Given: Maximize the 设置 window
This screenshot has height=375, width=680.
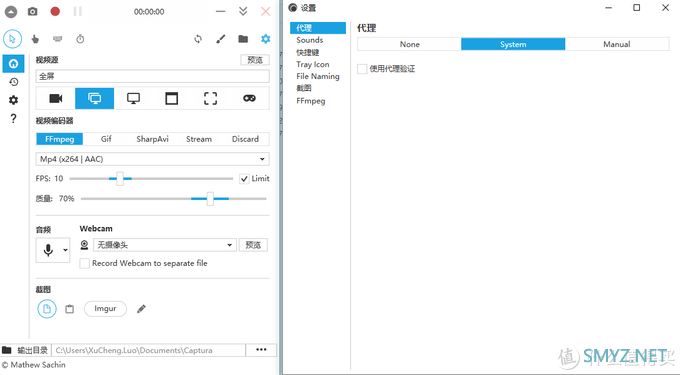Looking at the screenshot, I should (x=637, y=8).
